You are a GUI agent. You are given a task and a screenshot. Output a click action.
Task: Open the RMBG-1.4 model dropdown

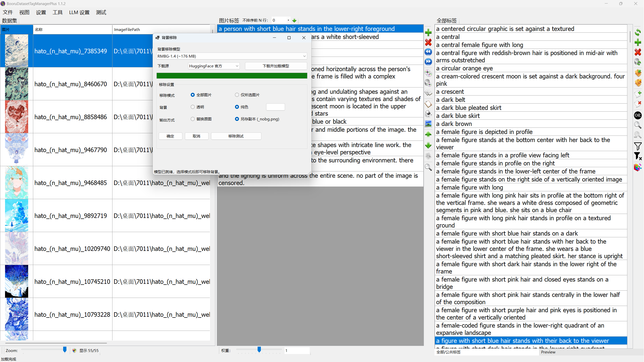coord(232,56)
